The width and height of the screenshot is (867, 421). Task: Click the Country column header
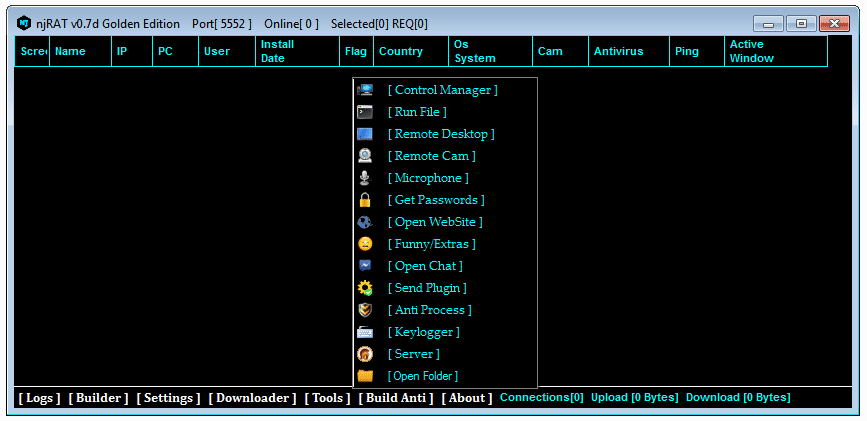click(411, 51)
